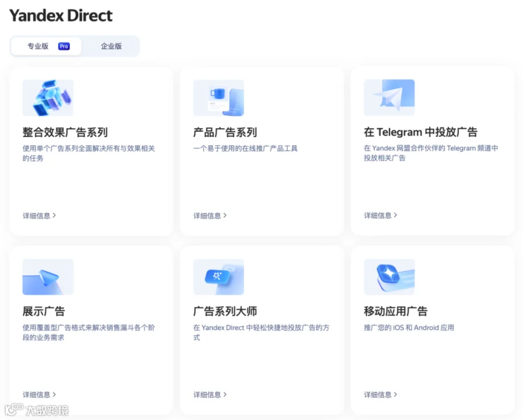Click the 在 Telegram 中投放广告 heading

coord(421,132)
